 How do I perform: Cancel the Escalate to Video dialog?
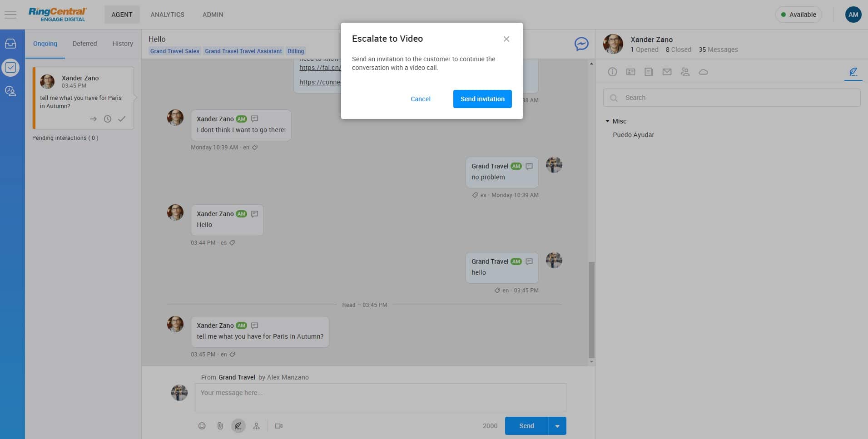[420, 99]
